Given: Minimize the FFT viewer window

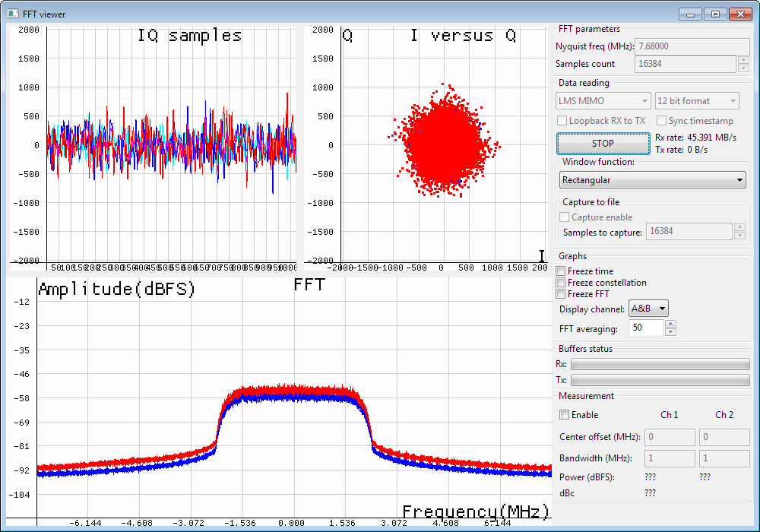Looking at the screenshot, I should coord(690,14).
